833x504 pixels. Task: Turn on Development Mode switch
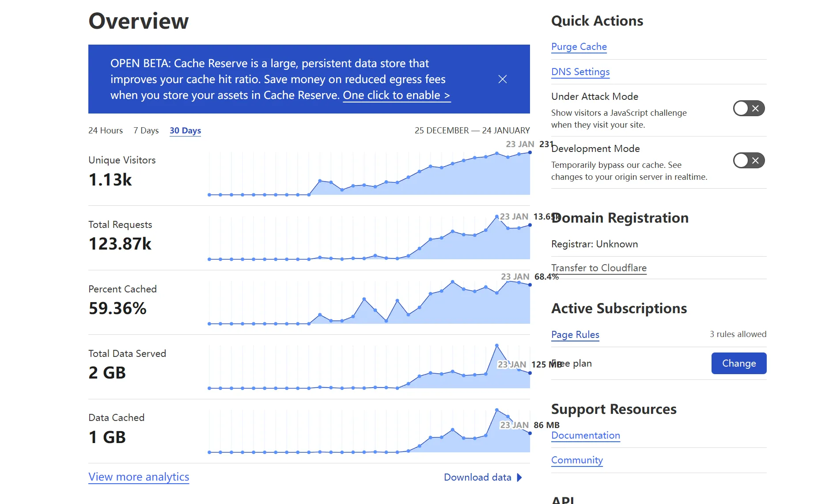(749, 160)
